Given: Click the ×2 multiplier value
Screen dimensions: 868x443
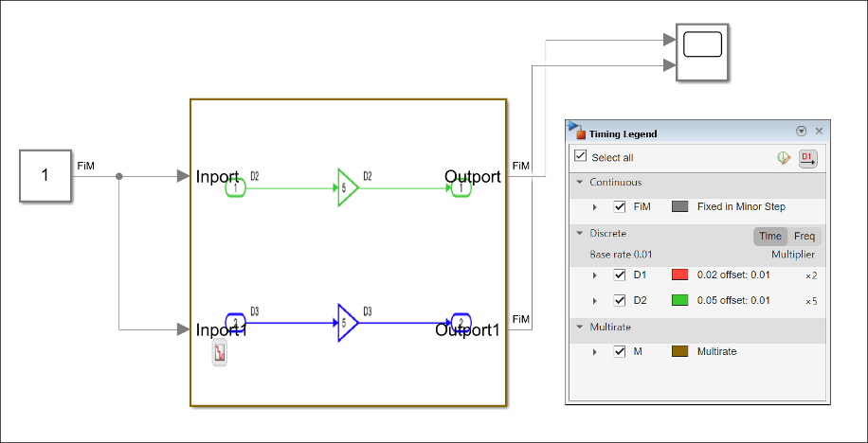Looking at the screenshot, I should [x=811, y=276].
